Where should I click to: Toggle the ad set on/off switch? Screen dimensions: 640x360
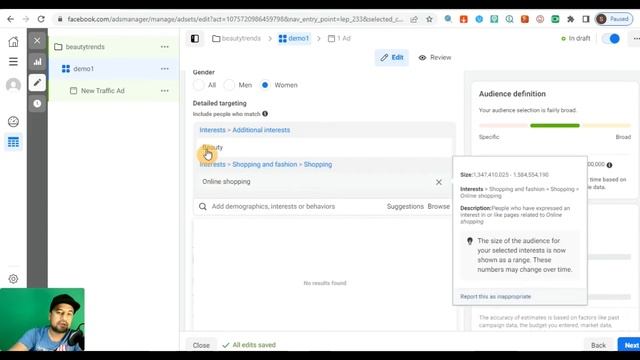pyautogui.click(x=611, y=39)
